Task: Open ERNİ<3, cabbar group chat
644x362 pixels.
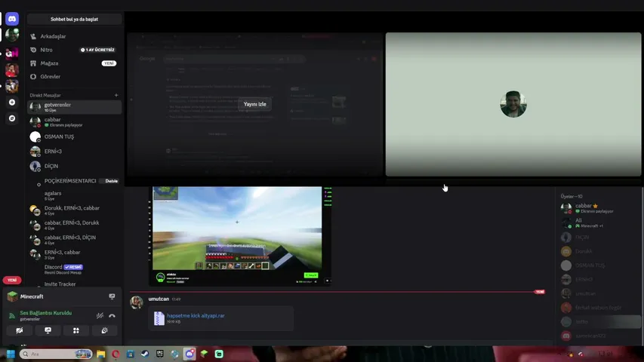Action: point(74,254)
